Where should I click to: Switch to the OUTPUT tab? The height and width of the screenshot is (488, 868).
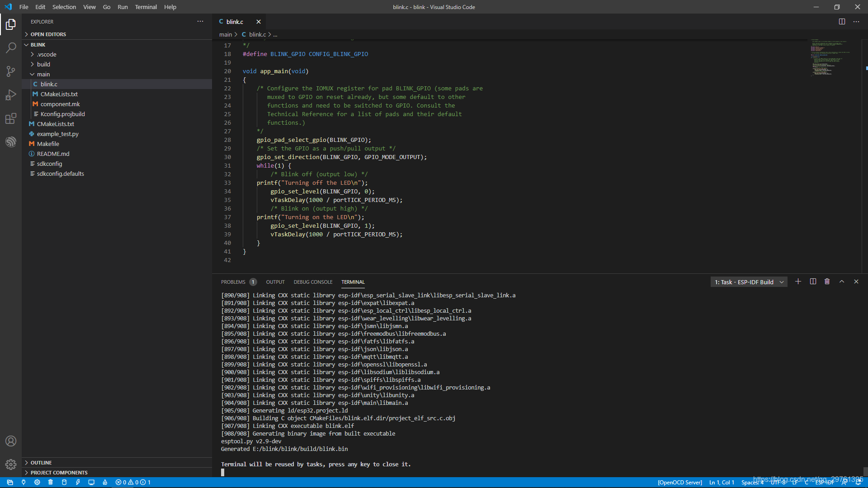[x=275, y=282]
